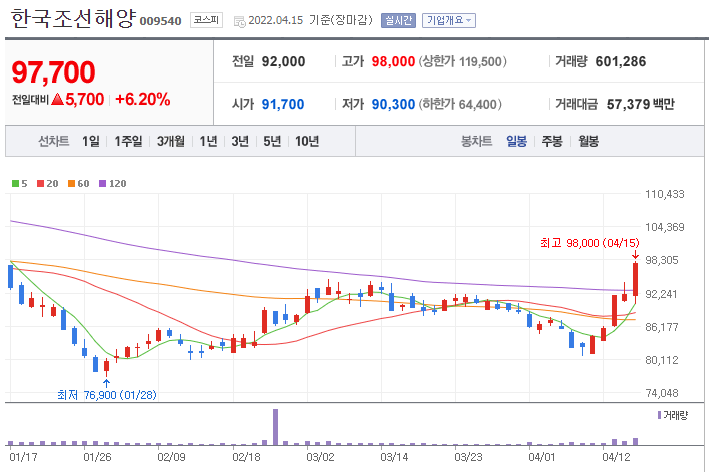
Task: Click the 01/17 date axis label
Action: (x=23, y=457)
